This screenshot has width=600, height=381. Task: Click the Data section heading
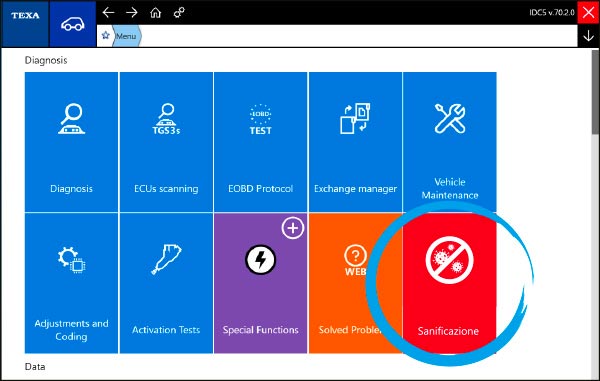pyautogui.click(x=35, y=366)
